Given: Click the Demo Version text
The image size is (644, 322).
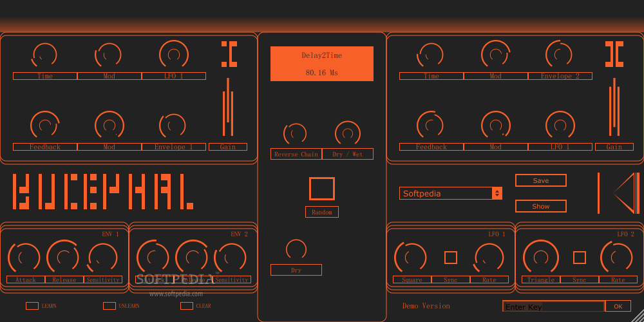Looking at the screenshot, I should tap(426, 305).
